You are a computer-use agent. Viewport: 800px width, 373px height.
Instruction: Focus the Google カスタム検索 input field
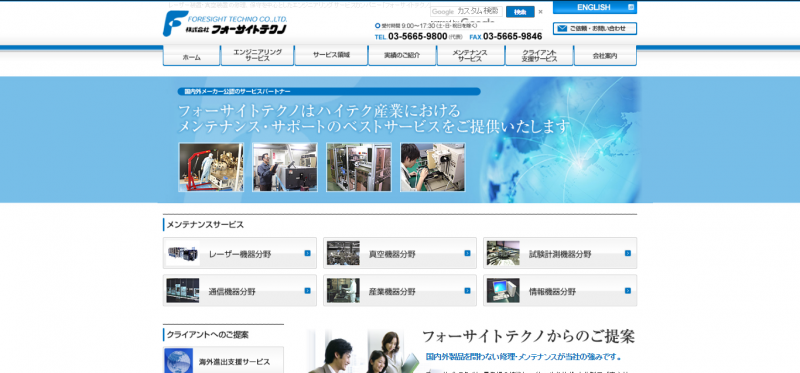click(466, 11)
